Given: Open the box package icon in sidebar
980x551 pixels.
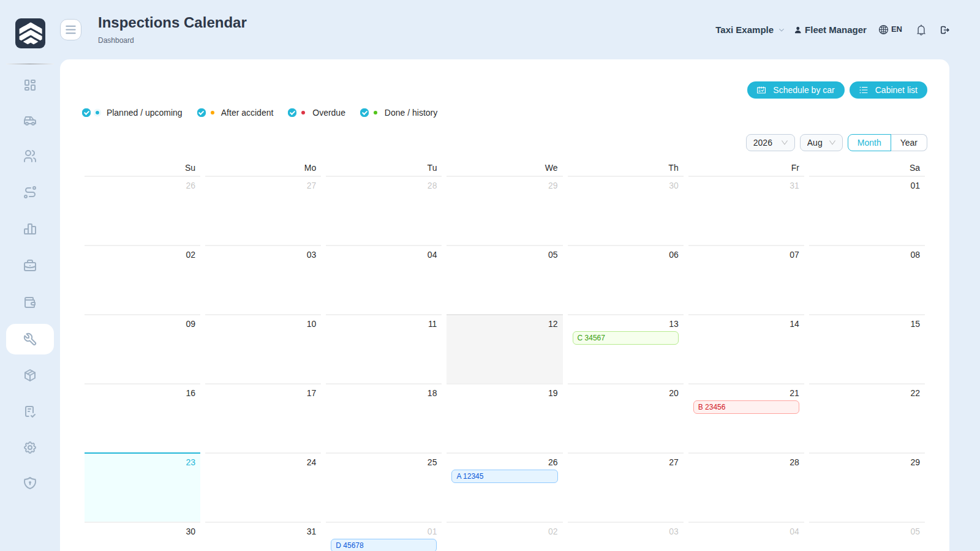Looking at the screenshot, I should (x=30, y=375).
